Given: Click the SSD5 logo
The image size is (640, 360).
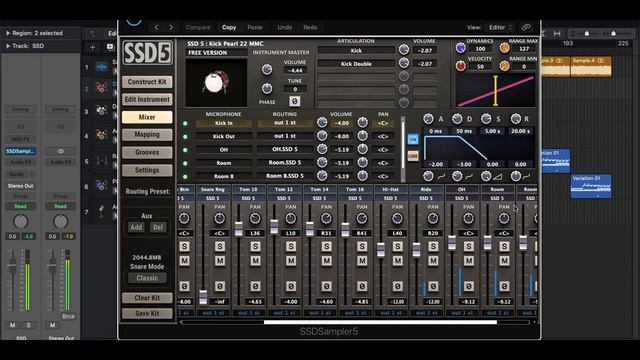Looking at the screenshot, I should coord(147,52).
